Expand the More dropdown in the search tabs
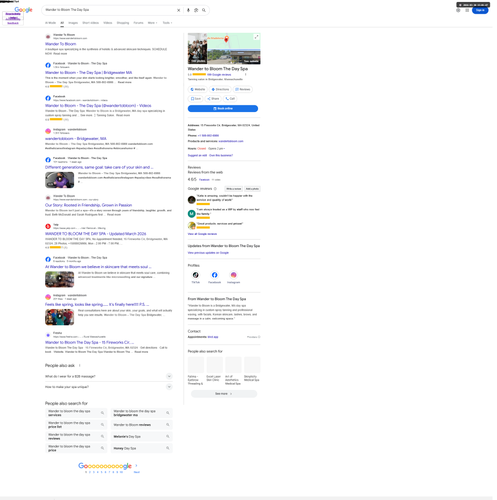497x500 pixels. [x=152, y=23]
